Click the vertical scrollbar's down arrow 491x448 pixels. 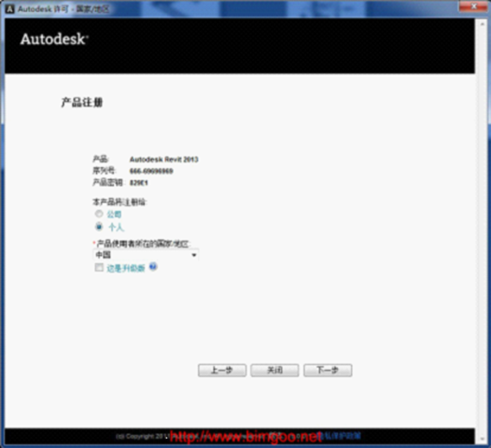coord(483,440)
